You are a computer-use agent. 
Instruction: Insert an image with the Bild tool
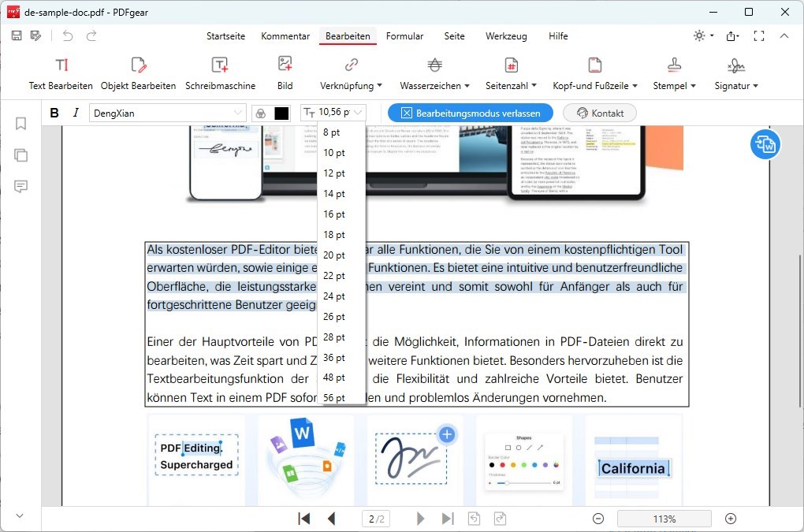285,71
